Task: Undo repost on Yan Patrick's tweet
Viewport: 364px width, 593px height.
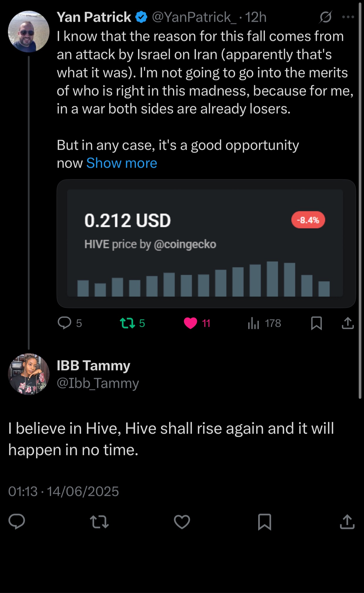Action: (132, 323)
